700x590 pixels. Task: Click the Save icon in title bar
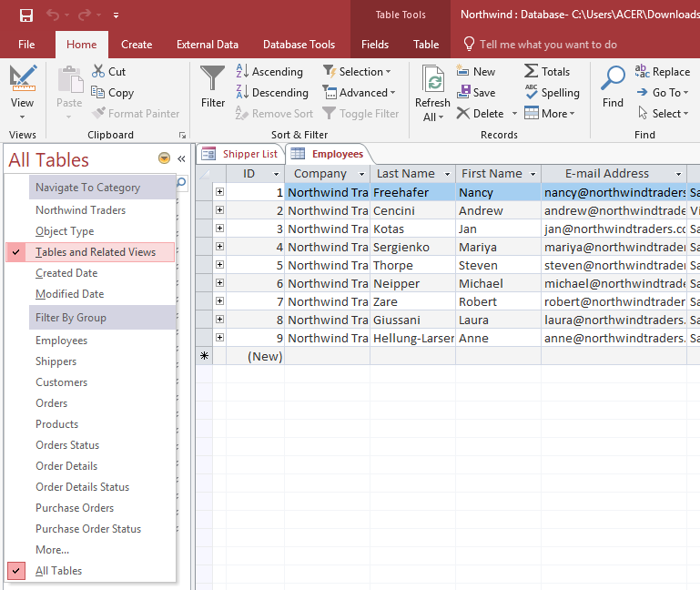click(x=26, y=15)
